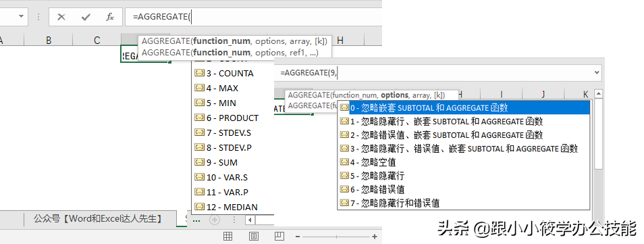644x244 pixels.
Task: Click function_num in the ref1 tooltip line
Action: 222,52
